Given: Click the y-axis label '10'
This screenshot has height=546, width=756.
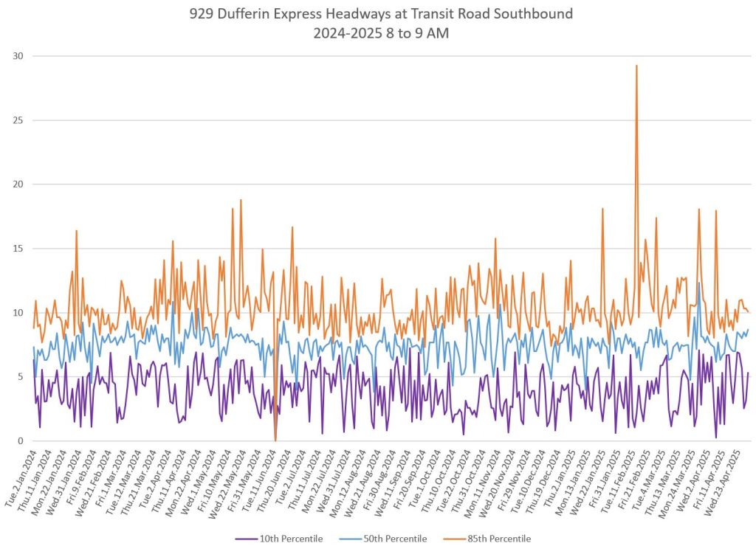Looking at the screenshot, I should pyautogui.click(x=17, y=313).
